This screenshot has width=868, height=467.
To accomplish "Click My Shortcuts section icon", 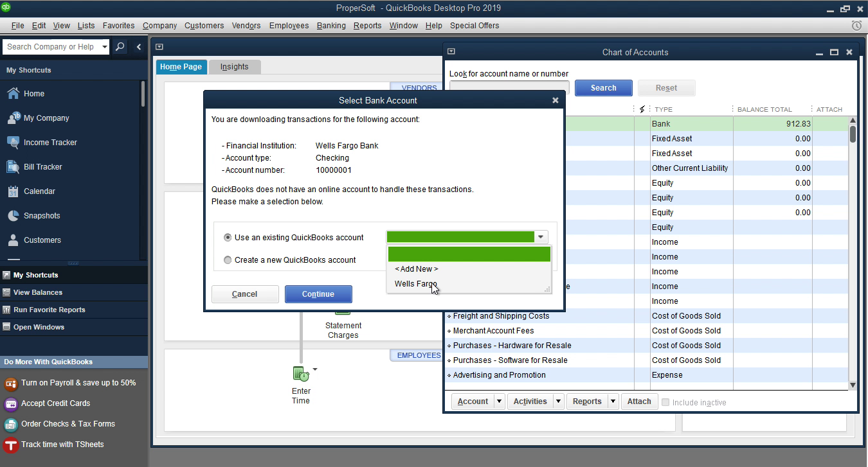I will 6,275.
